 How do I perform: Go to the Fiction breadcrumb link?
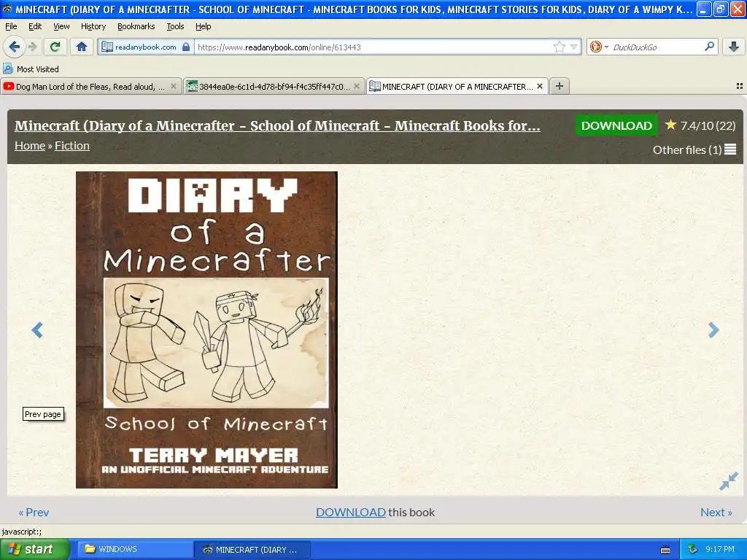click(x=72, y=146)
